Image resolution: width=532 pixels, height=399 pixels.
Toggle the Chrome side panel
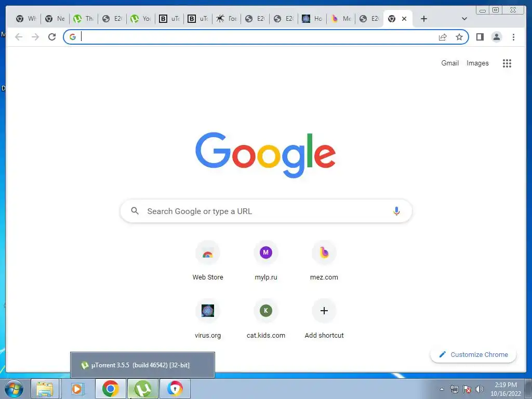pyautogui.click(x=480, y=37)
